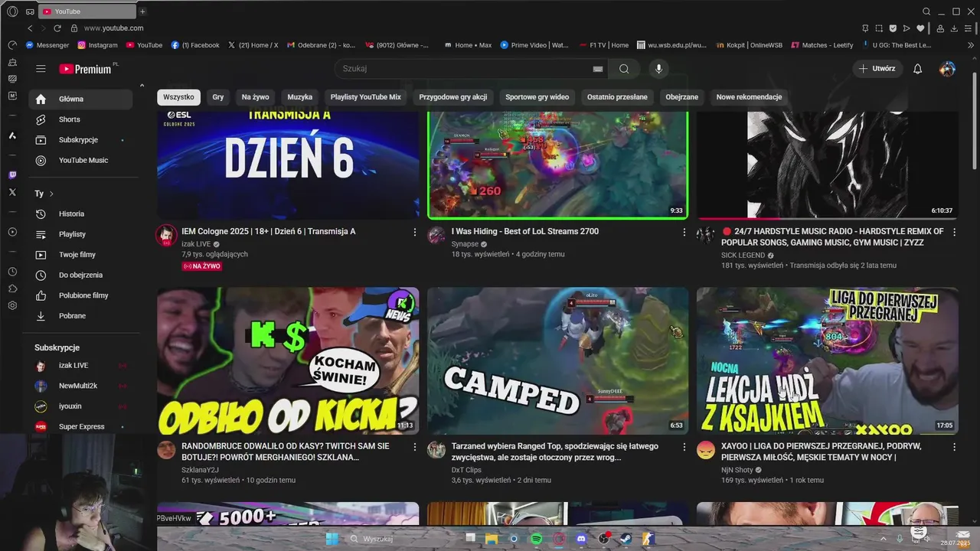The height and width of the screenshot is (551, 980).
Task: Go back with the browser back arrow
Action: click(30, 28)
